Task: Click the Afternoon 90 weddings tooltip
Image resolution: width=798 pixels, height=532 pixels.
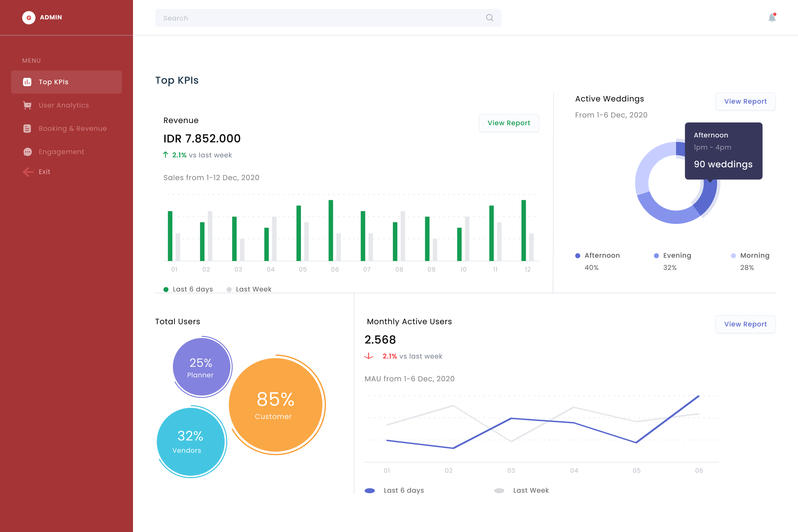Action: click(723, 151)
